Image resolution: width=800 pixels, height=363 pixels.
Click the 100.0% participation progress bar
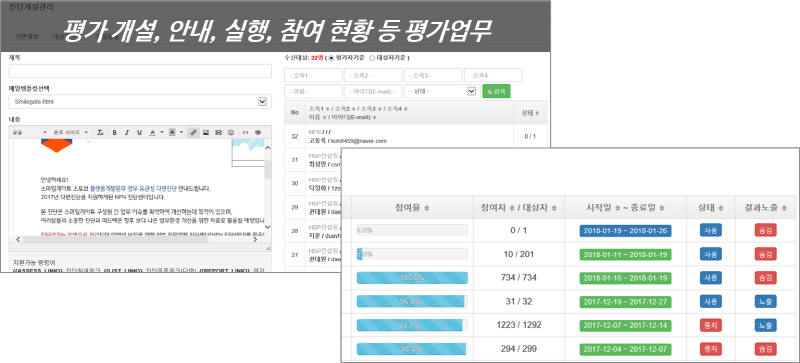click(x=412, y=278)
